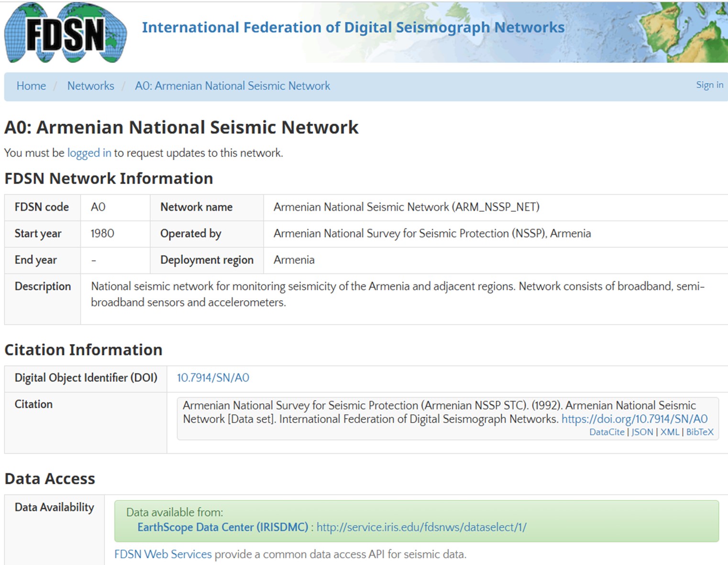Click the FDSN globe logo
The height and width of the screenshot is (565, 728).
66,33
